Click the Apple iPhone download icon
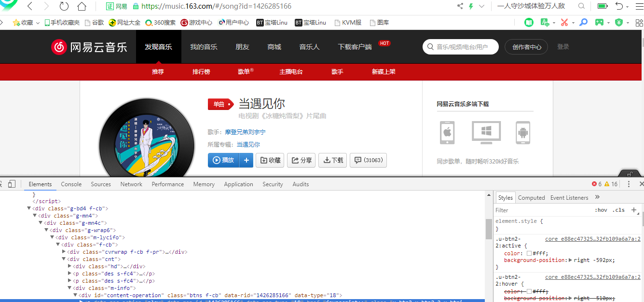The width and height of the screenshot is (644, 302). [447, 132]
